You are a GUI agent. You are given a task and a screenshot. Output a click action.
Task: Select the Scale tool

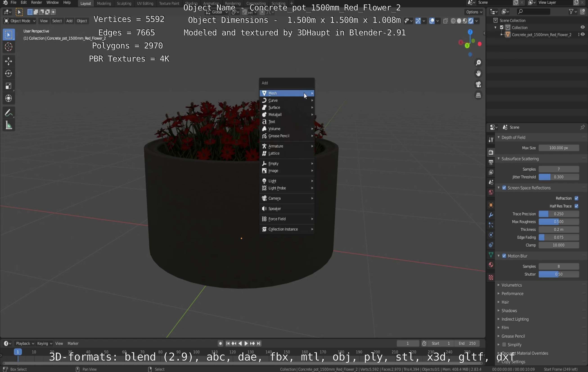(x=9, y=86)
